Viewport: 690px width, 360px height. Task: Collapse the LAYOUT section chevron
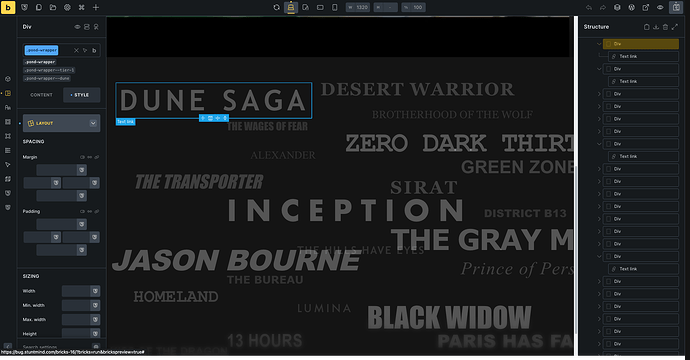coord(93,123)
